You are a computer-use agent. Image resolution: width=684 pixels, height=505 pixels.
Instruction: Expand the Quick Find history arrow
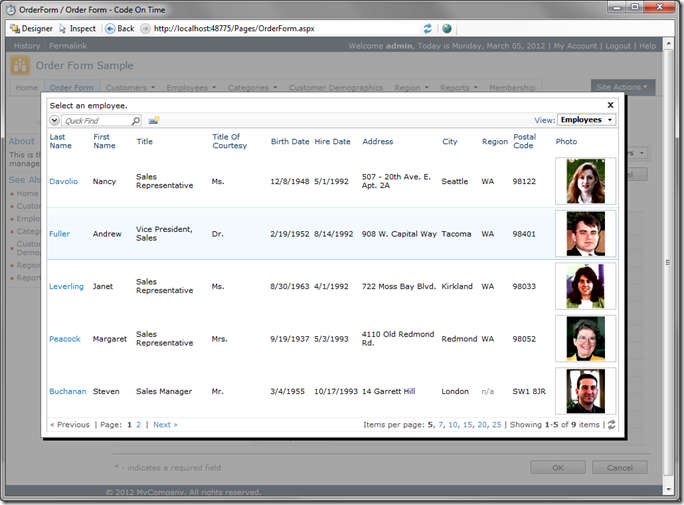[55, 120]
